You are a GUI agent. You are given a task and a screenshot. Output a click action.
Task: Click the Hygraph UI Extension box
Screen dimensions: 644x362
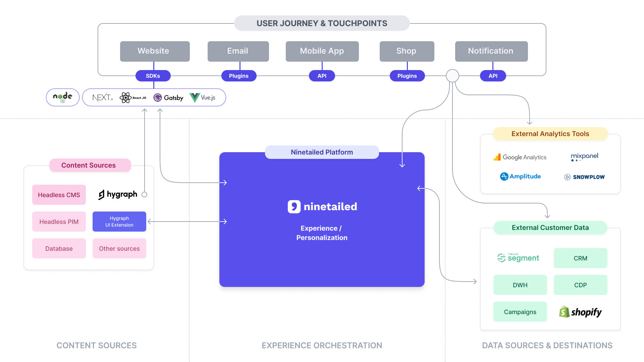[119, 222]
